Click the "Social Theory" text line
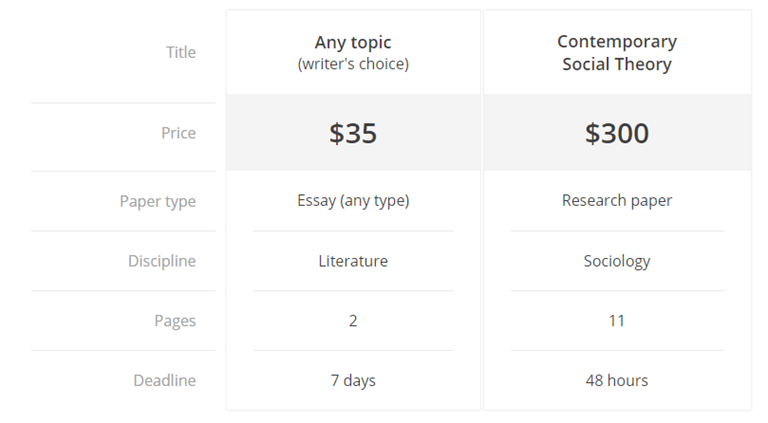 click(617, 64)
